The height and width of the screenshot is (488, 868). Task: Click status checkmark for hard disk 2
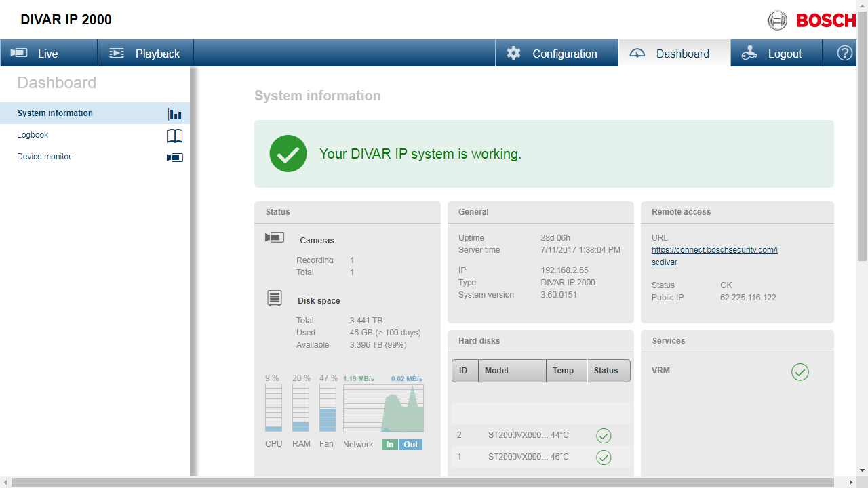pyautogui.click(x=604, y=435)
